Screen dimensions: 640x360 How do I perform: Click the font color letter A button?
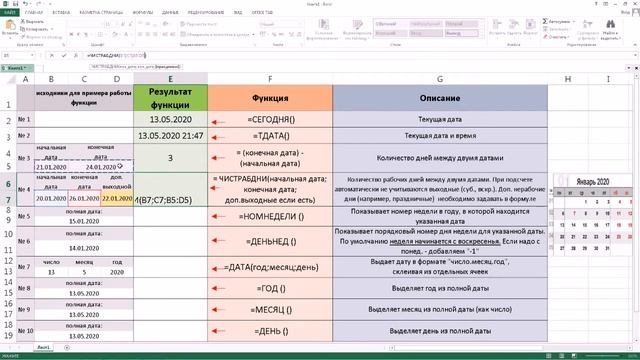[x=126, y=35]
